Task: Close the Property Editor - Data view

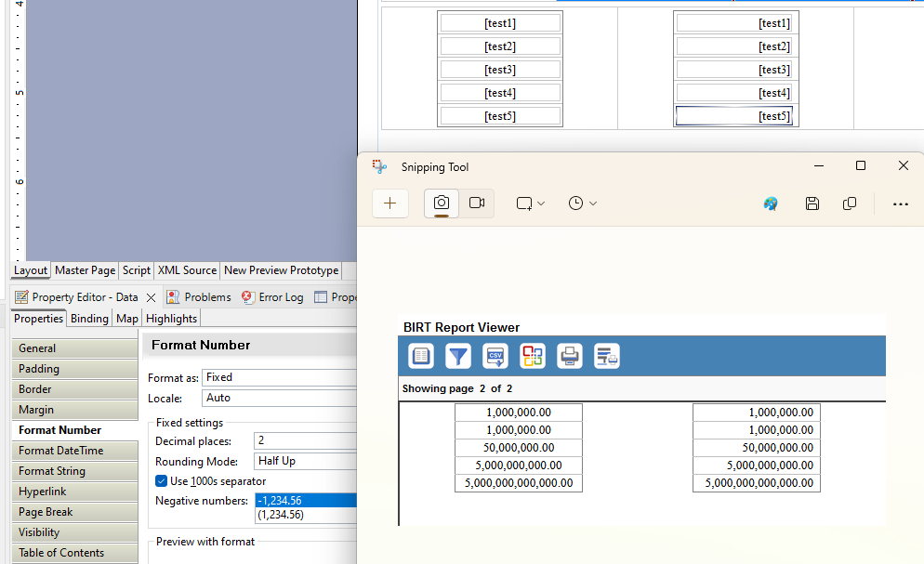Action: 151,298
